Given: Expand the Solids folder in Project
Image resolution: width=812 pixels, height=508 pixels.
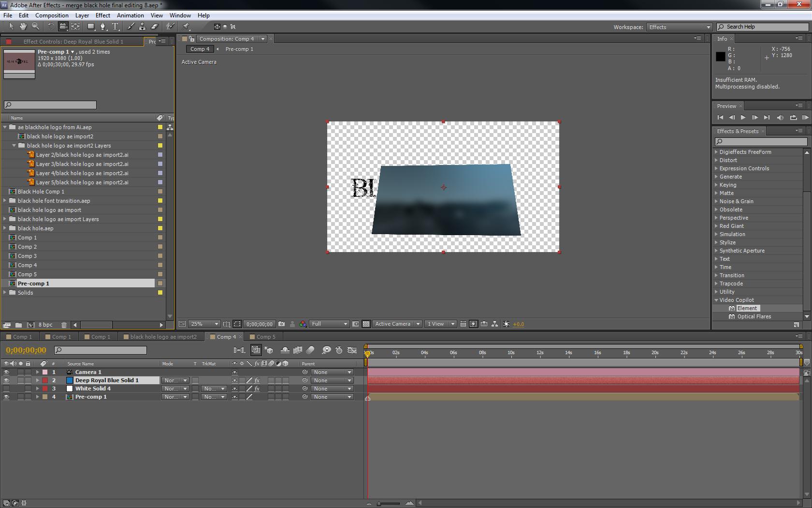Looking at the screenshot, I should coord(5,293).
